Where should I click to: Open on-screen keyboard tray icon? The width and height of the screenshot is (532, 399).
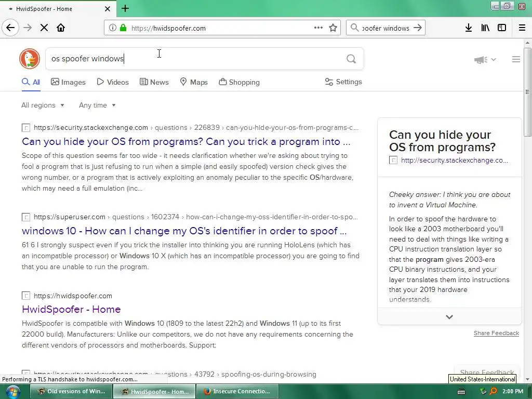(461, 392)
